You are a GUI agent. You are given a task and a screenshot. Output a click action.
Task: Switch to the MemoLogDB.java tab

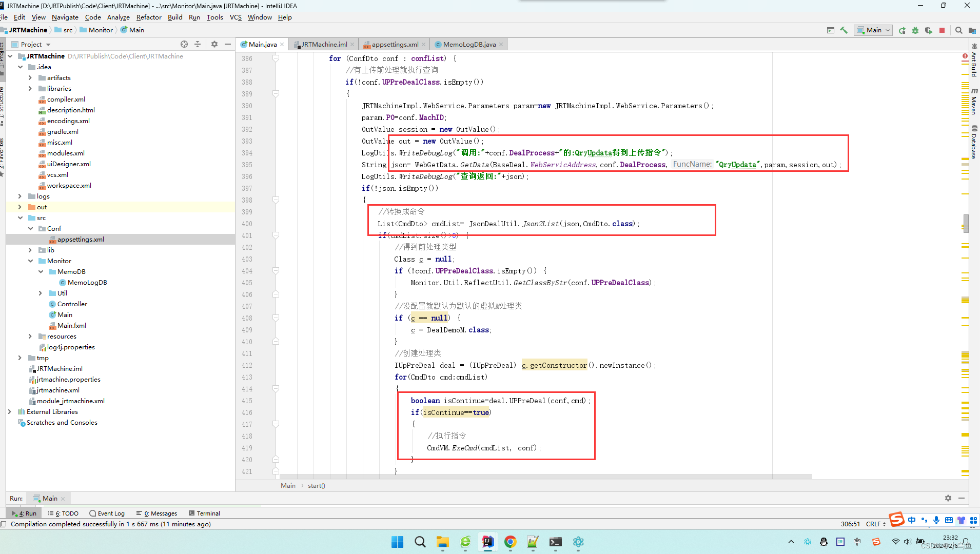pyautogui.click(x=469, y=44)
